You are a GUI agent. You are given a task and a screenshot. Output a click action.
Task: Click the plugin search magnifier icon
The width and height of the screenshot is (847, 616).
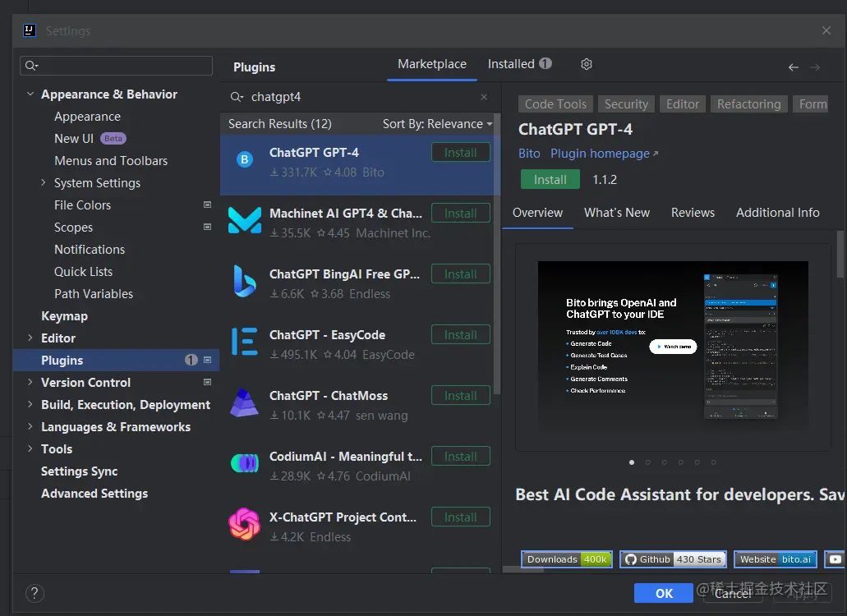(237, 97)
